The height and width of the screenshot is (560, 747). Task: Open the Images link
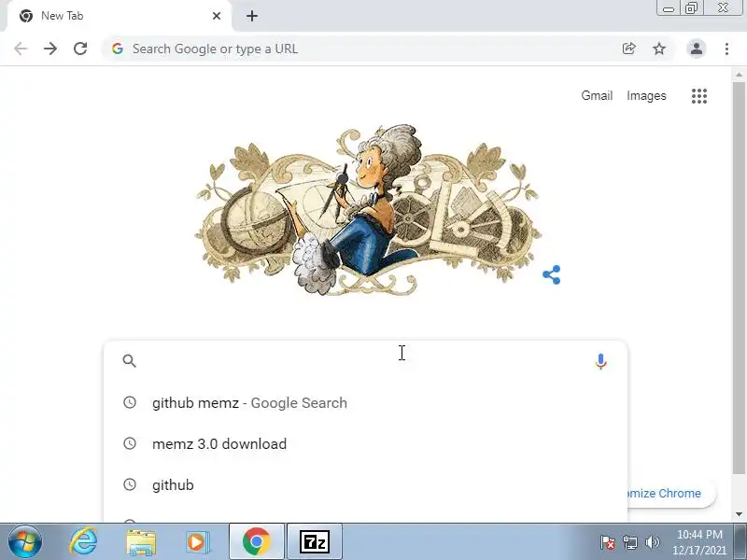click(x=646, y=96)
